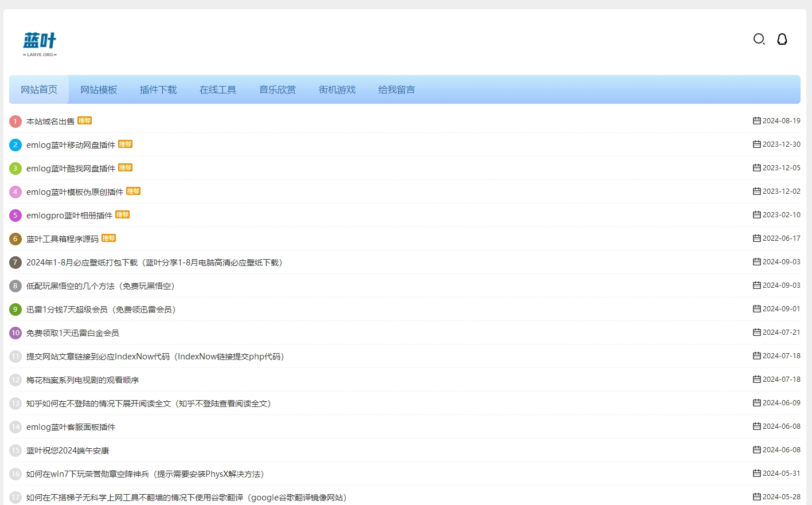Click the 推荐 badge beside 本站域名出售

click(85, 120)
